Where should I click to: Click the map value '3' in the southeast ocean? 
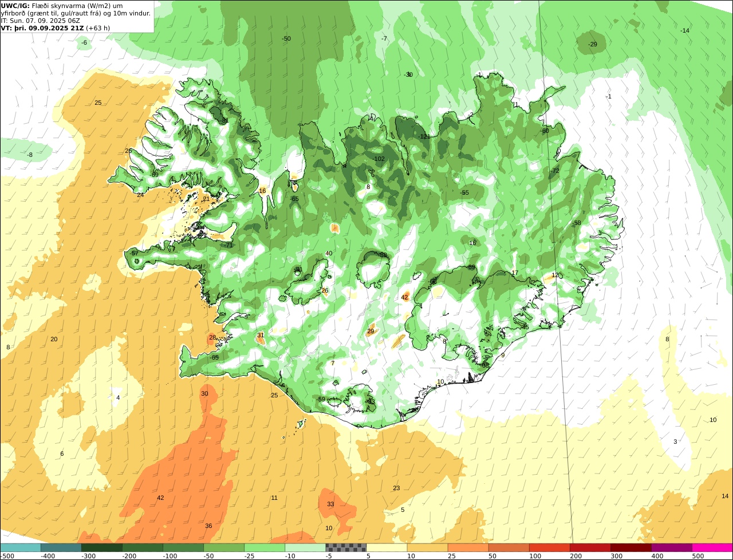pyautogui.click(x=675, y=441)
